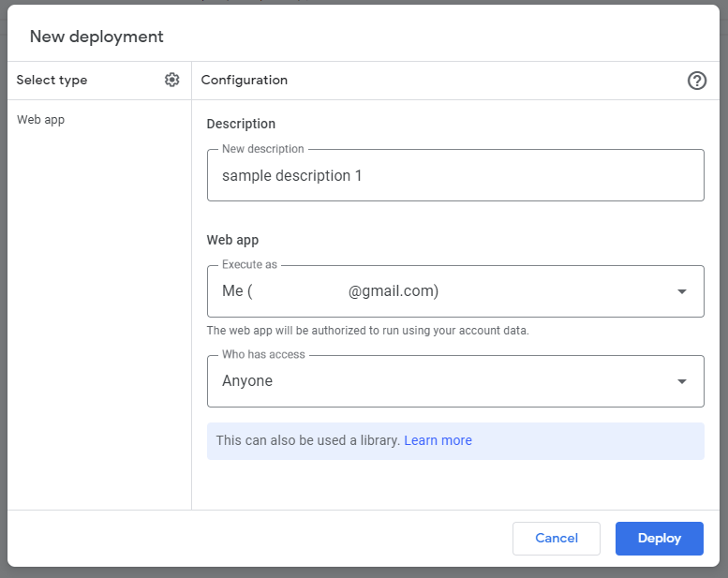Image resolution: width=728 pixels, height=578 pixels.
Task: Click the New deployment dialog title
Action: [97, 37]
